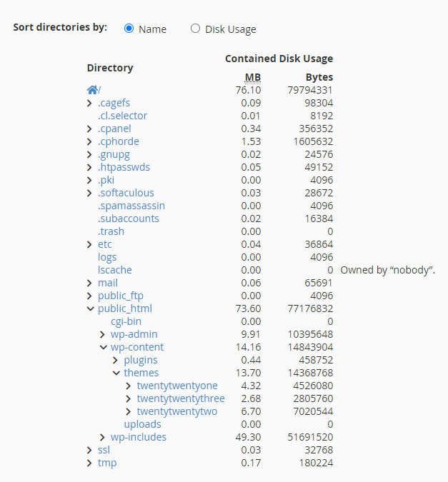This screenshot has height=482, width=448.
Task: Open the .cl.selector directory link
Action: 122,116
